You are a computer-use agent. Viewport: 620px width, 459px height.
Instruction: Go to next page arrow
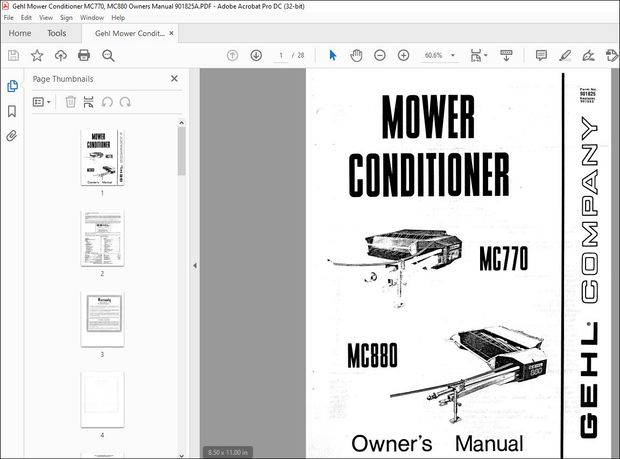click(256, 55)
